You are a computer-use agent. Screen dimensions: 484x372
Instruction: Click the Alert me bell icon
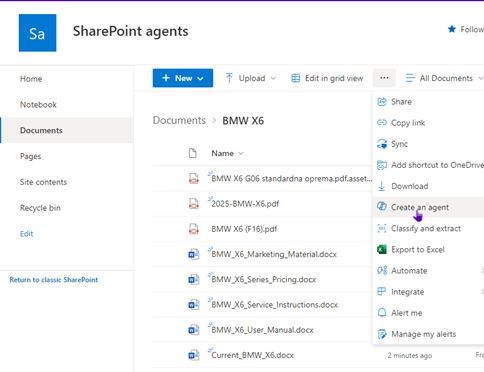pyautogui.click(x=382, y=313)
